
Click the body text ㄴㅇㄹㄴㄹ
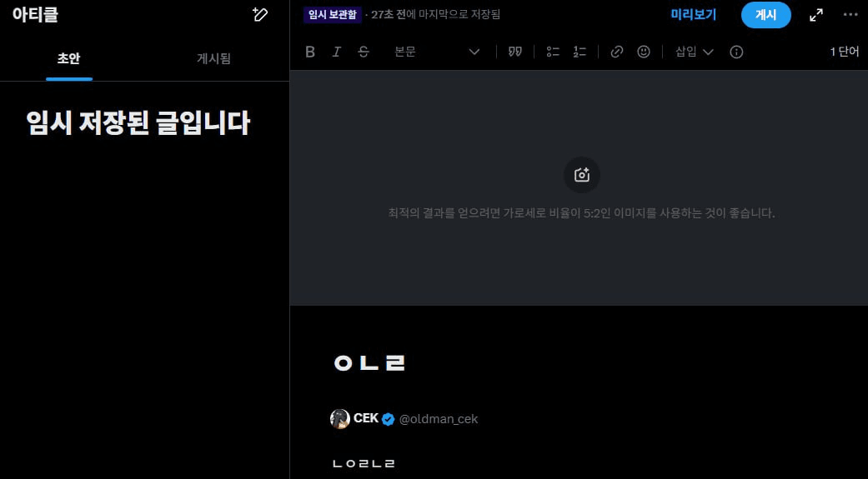click(x=364, y=463)
